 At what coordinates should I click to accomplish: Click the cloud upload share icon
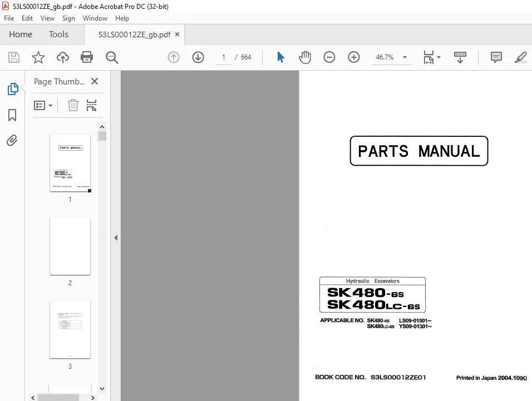coord(63,57)
